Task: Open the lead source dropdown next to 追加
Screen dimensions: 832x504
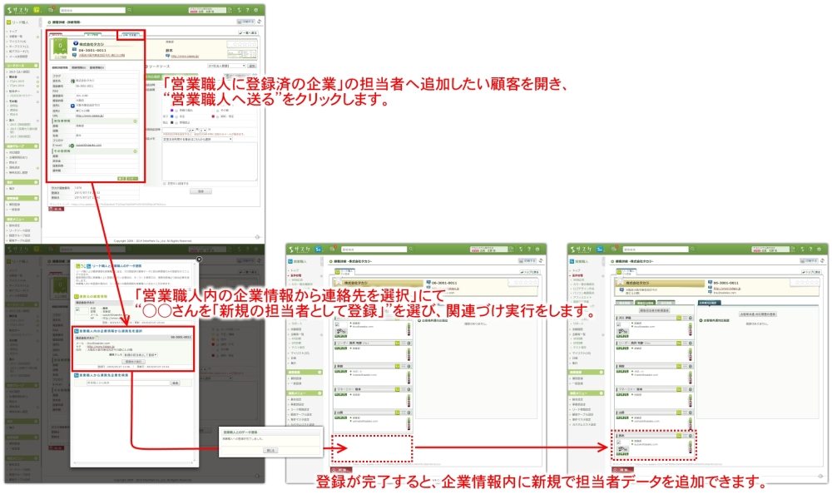Action: pyautogui.click(x=225, y=65)
